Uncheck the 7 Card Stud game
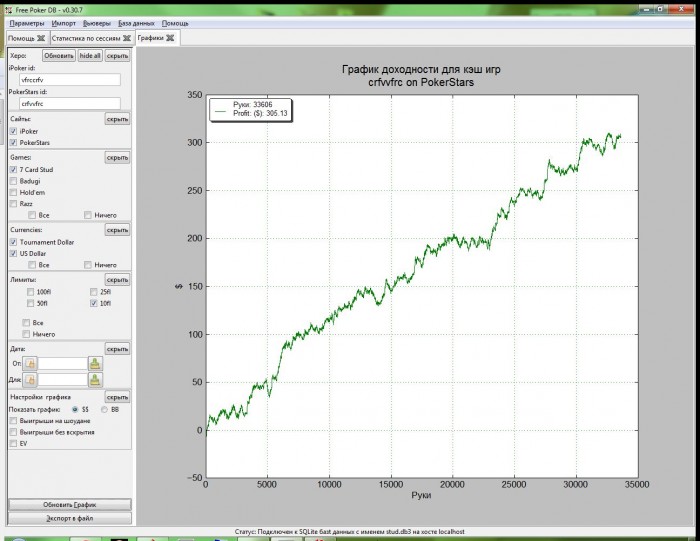Screen dimensions: 700x541 pos(13,170)
